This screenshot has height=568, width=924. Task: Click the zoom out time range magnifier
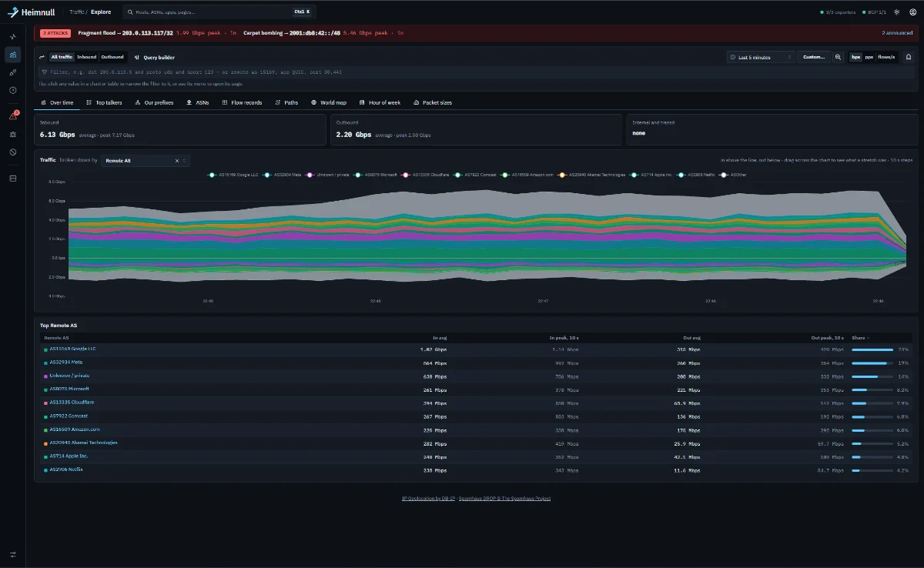[x=839, y=57]
